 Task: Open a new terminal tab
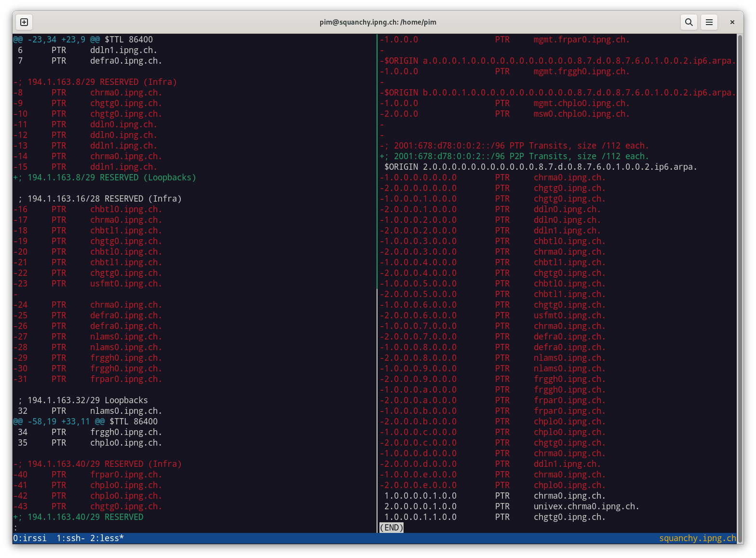(24, 22)
